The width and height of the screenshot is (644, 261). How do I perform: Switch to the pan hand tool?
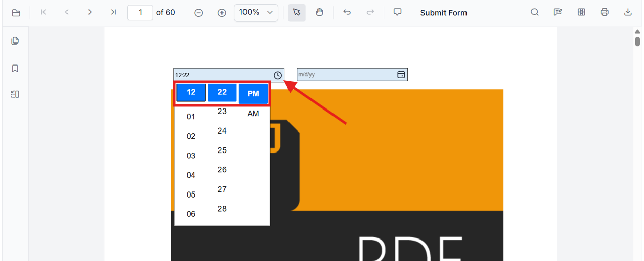320,13
